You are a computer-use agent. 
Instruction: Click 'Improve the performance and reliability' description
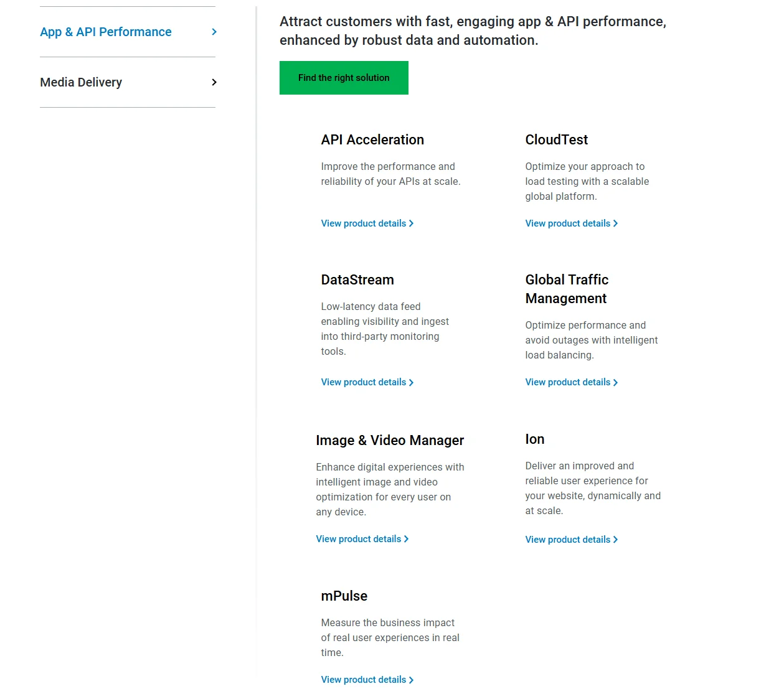390,174
